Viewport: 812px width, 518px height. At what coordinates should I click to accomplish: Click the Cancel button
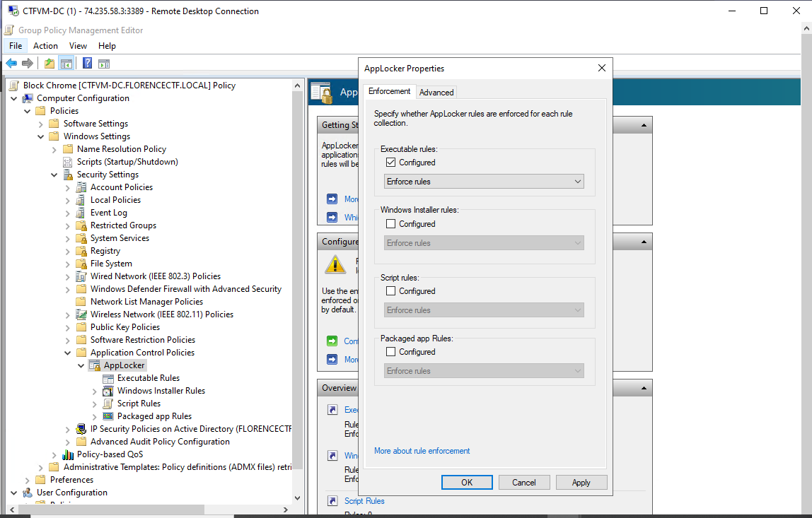click(x=524, y=482)
